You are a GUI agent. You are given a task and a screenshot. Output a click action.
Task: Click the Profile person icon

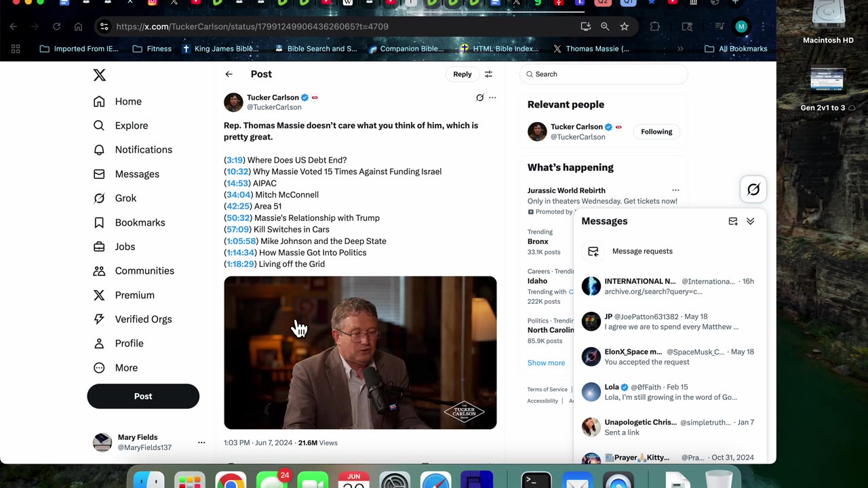click(99, 344)
